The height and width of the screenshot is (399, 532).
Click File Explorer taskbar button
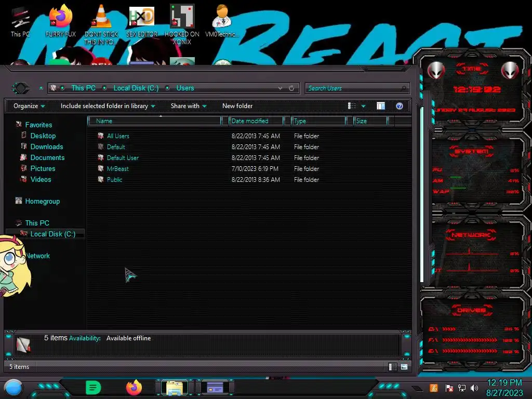point(175,388)
